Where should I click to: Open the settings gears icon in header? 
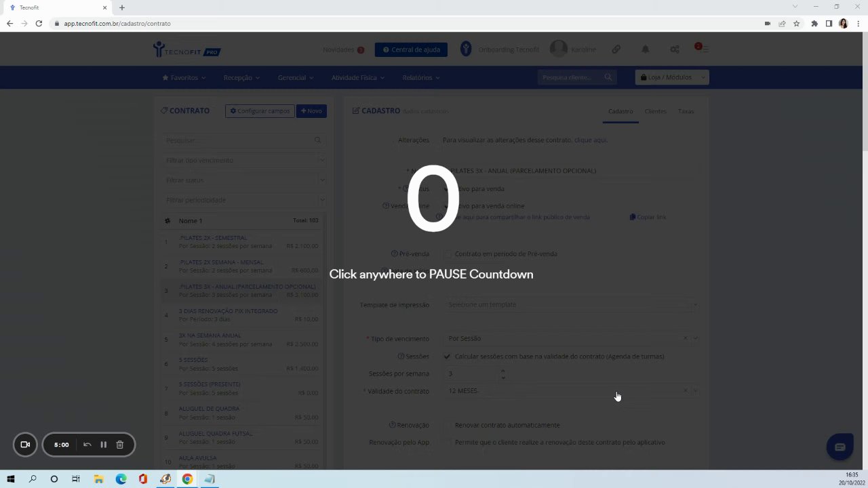pos(675,49)
